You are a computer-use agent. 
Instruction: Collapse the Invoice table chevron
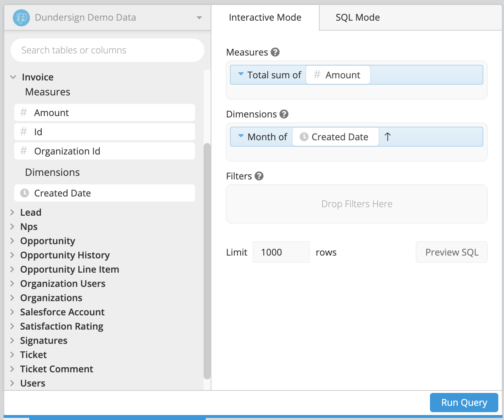point(13,77)
